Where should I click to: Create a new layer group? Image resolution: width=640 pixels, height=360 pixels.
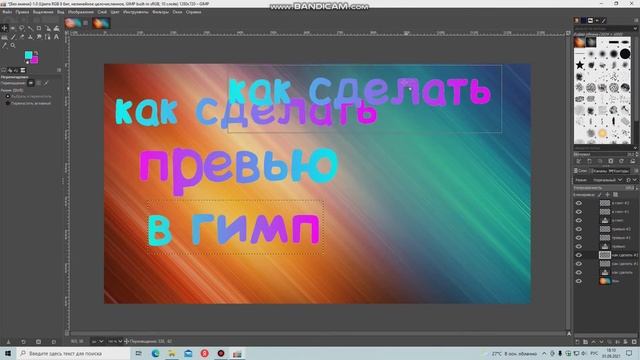click(x=585, y=342)
